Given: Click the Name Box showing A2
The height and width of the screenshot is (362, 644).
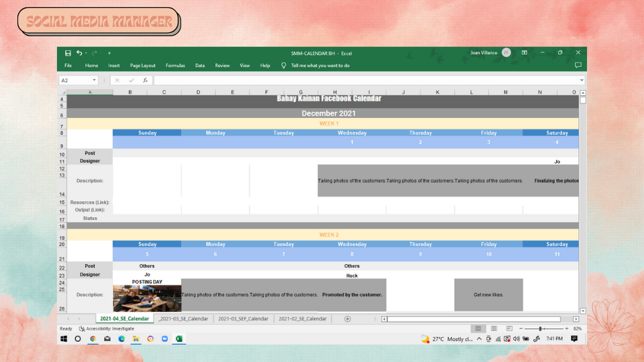Looking at the screenshot, I should pyautogui.click(x=75, y=80).
